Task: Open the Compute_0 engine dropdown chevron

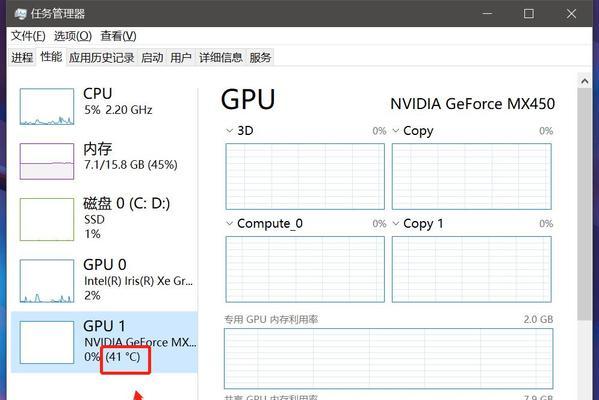Action: click(229, 223)
